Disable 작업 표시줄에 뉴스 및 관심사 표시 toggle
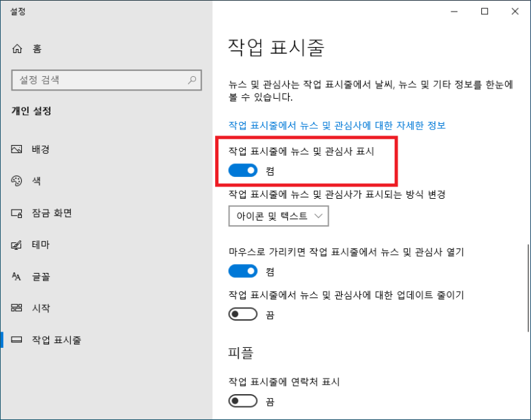Viewport: 531px width, 420px height. (243, 170)
